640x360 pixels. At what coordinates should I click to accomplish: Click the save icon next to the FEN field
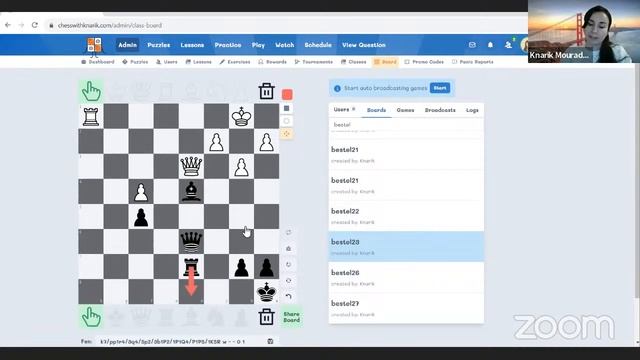coord(270,341)
